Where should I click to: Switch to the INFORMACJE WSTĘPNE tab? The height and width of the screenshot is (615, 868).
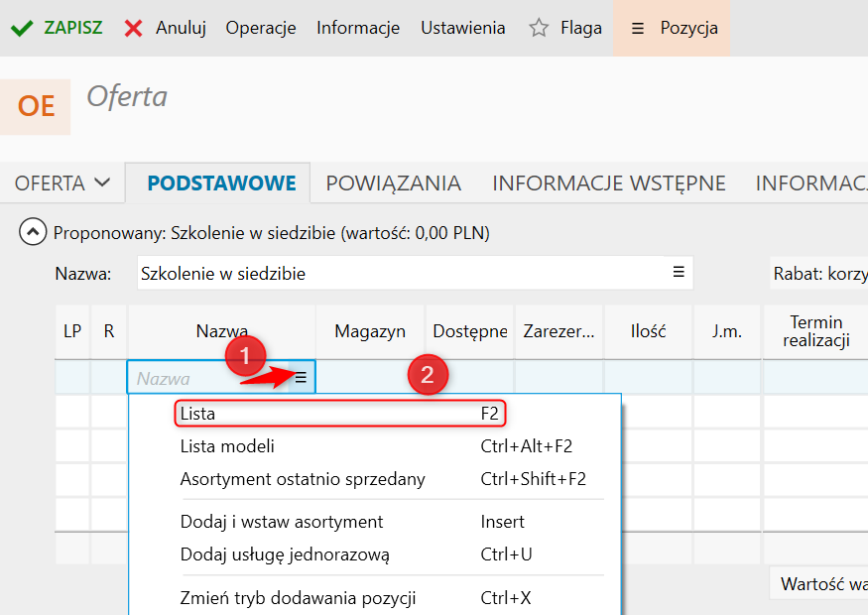[x=609, y=184]
